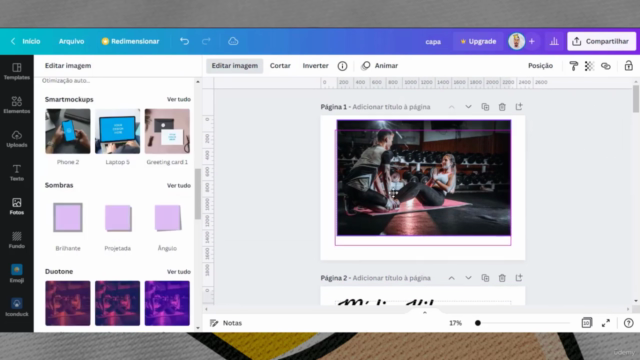Screen dimensions: 640x360
Task: Apply the Laptop 5 mockup
Action: coord(118,131)
